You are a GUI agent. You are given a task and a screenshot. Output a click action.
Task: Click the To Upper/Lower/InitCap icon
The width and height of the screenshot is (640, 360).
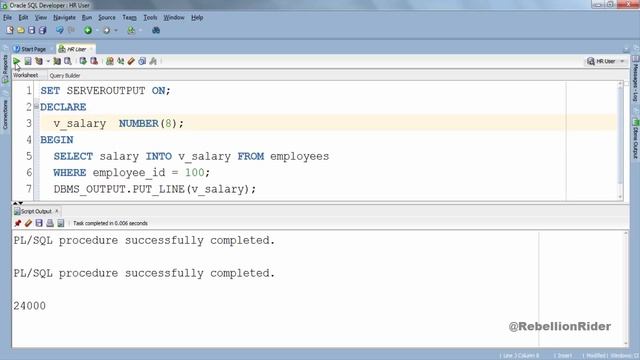[x=120, y=61]
